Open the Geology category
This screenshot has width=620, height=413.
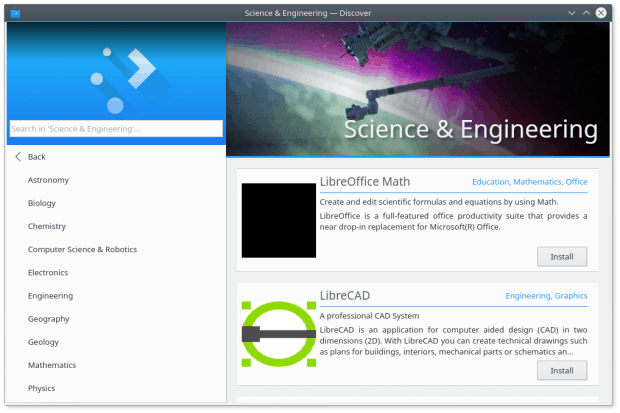(43, 342)
